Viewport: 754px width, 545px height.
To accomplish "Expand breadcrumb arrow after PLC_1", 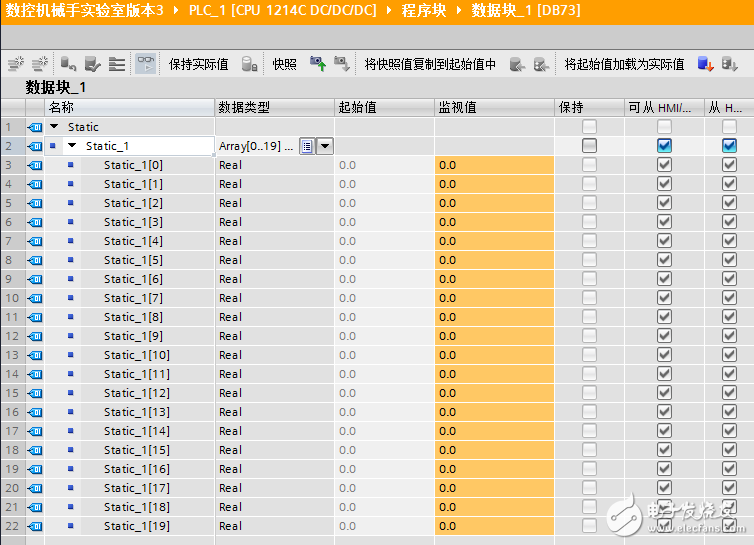I will pos(389,10).
